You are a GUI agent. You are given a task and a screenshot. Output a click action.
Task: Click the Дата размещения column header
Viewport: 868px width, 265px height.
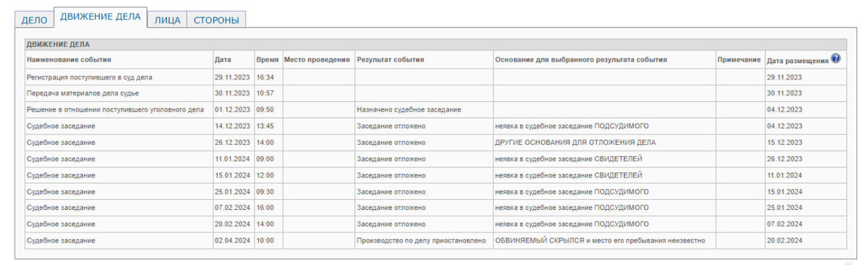coord(798,61)
